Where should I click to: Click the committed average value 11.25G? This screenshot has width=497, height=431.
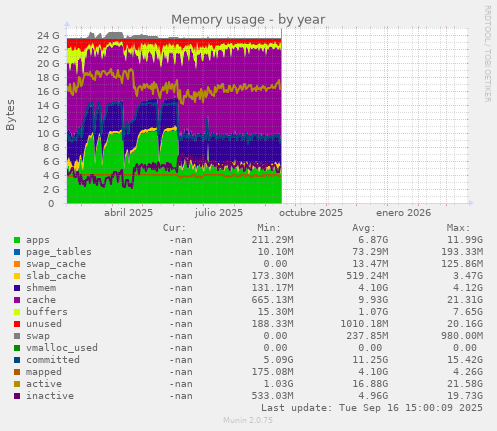pos(370,360)
